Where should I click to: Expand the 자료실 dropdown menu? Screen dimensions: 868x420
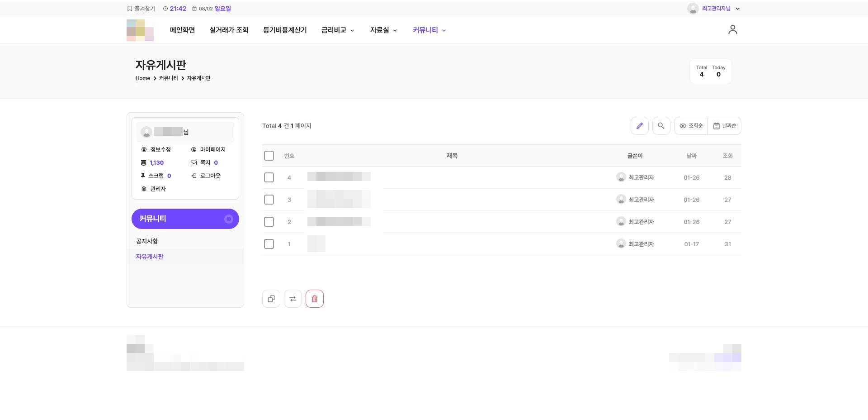(383, 30)
